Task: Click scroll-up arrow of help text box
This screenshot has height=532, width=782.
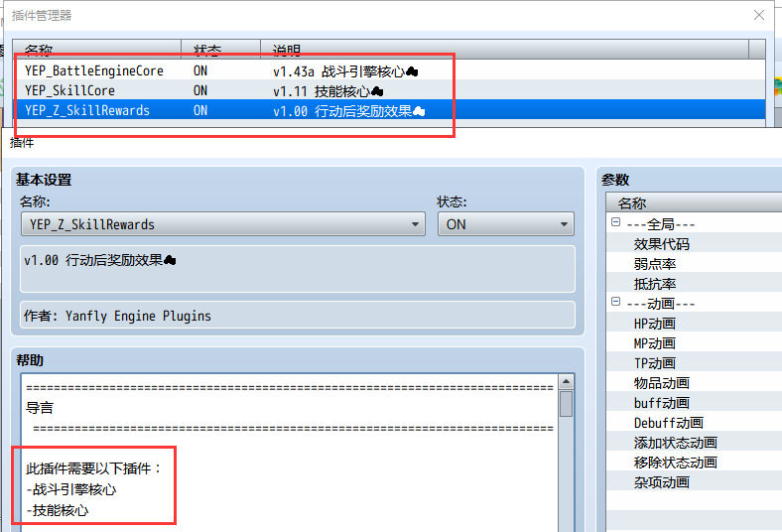Action: 566,382
